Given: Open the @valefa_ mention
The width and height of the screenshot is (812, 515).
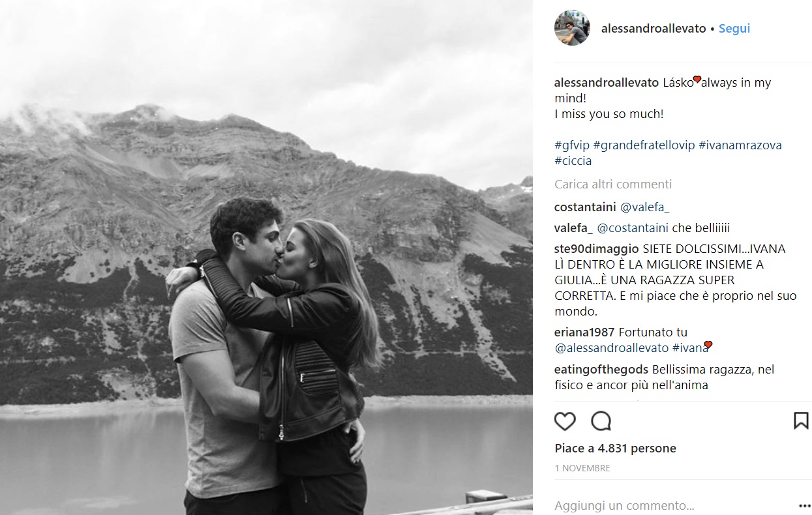Looking at the screenshot, I should [x=644, y=207].
